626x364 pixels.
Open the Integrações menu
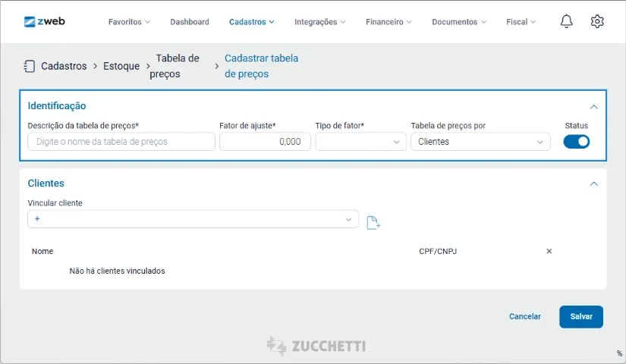pyautogui.click(x=319, y=22)
